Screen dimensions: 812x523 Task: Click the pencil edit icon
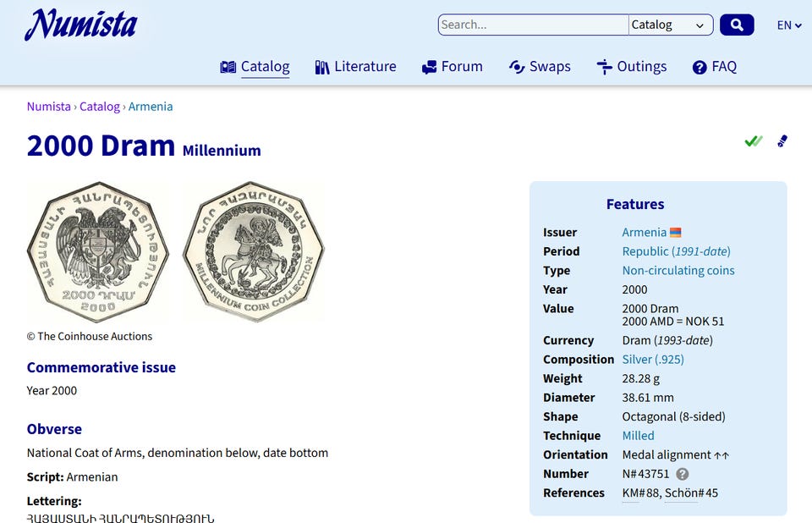(782, 141)
